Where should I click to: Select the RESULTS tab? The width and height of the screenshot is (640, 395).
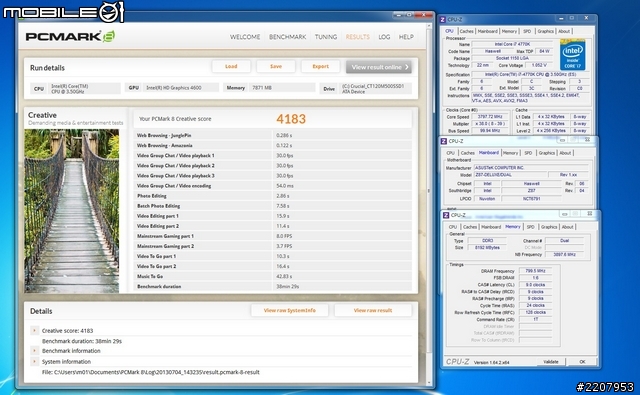pyautogui.click(x=358, y=37)
